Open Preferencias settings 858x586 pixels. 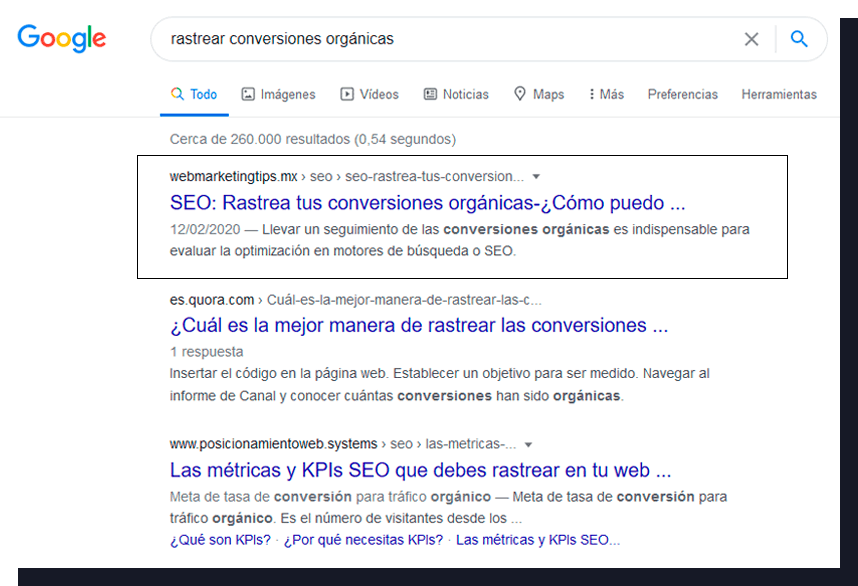(x=682, y=94)
